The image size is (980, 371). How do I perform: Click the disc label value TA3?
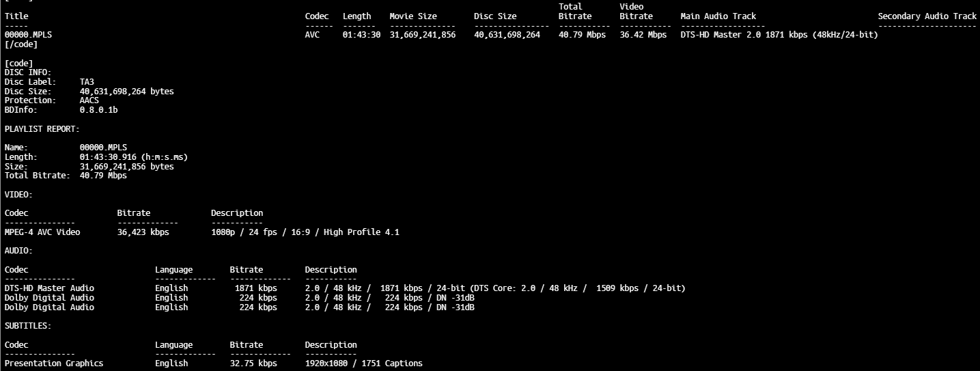click(x=87, y=82)
